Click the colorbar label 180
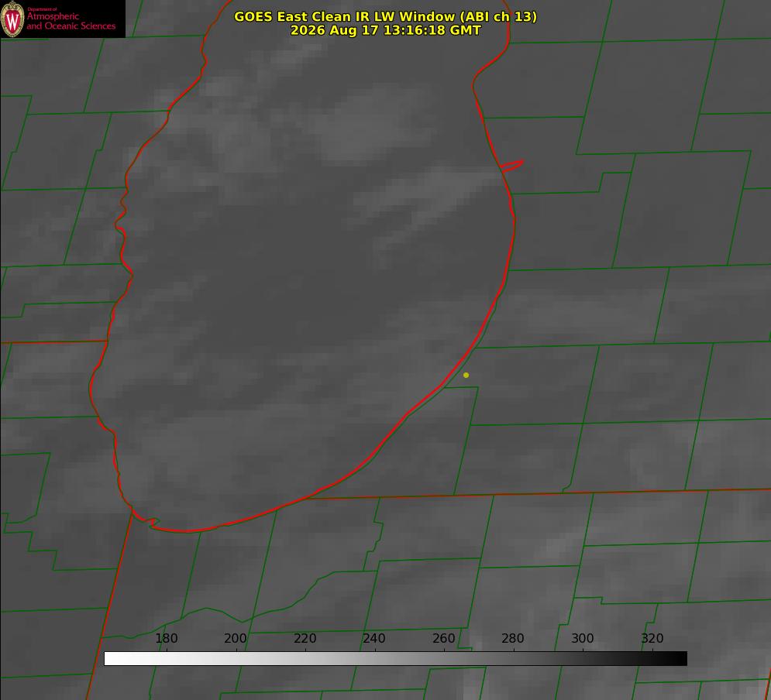 click(166, 638)
